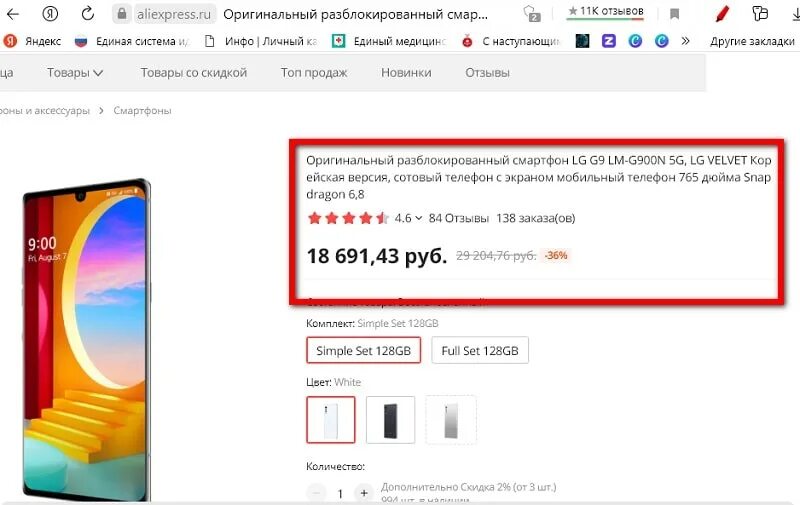
Task: Bookmark this page with the flag icon
Action: pos(674,14)
